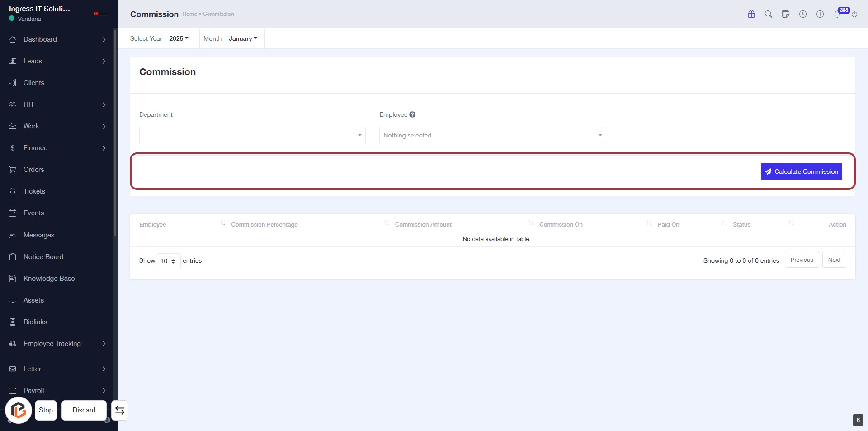Open the Month January dropdown
Screen dimensions: 868x431
pyautogui.click(x=242, y=38)
